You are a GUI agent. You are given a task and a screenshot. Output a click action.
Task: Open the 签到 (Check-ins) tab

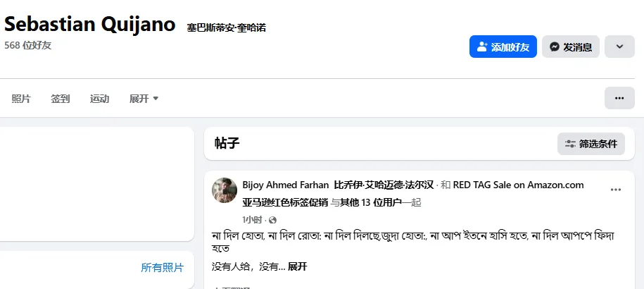pyautogui.click(x=61, y=99)
